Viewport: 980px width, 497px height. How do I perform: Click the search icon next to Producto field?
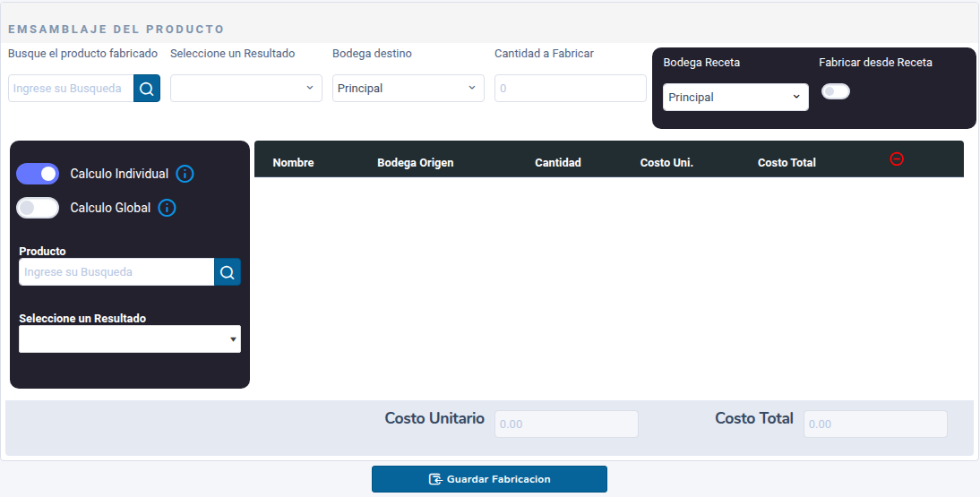(x=228, y=272)
